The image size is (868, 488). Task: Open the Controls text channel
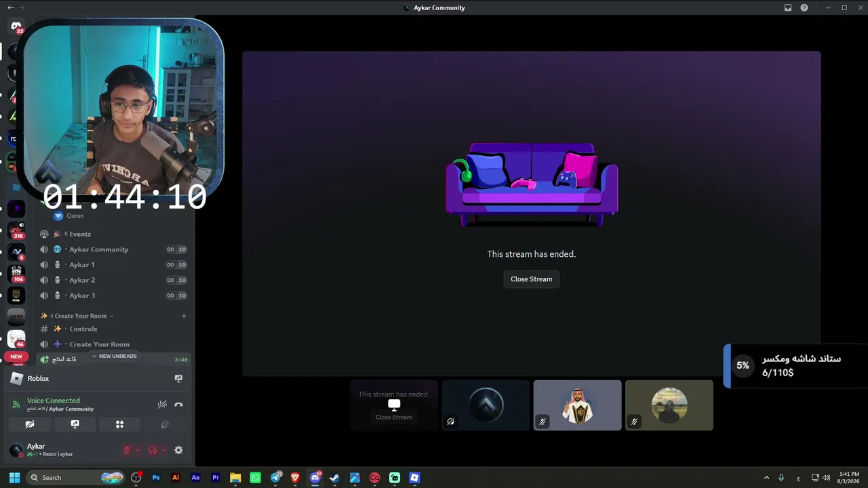click(113, 329)
